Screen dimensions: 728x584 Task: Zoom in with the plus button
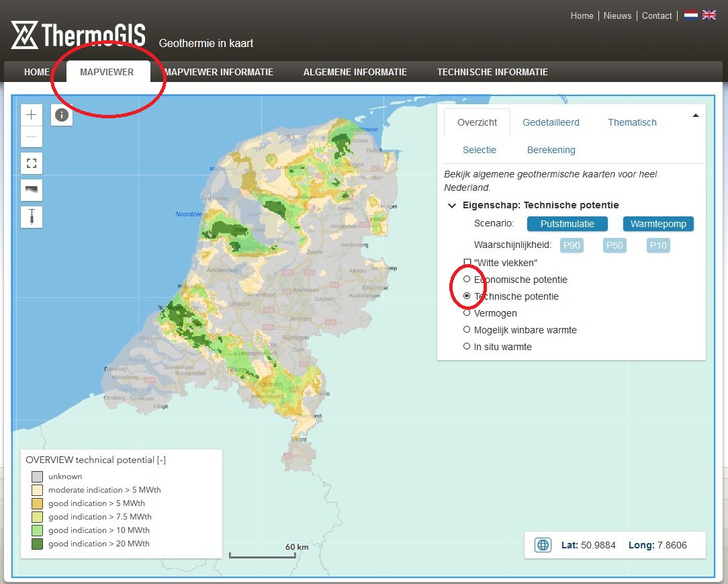32,115
